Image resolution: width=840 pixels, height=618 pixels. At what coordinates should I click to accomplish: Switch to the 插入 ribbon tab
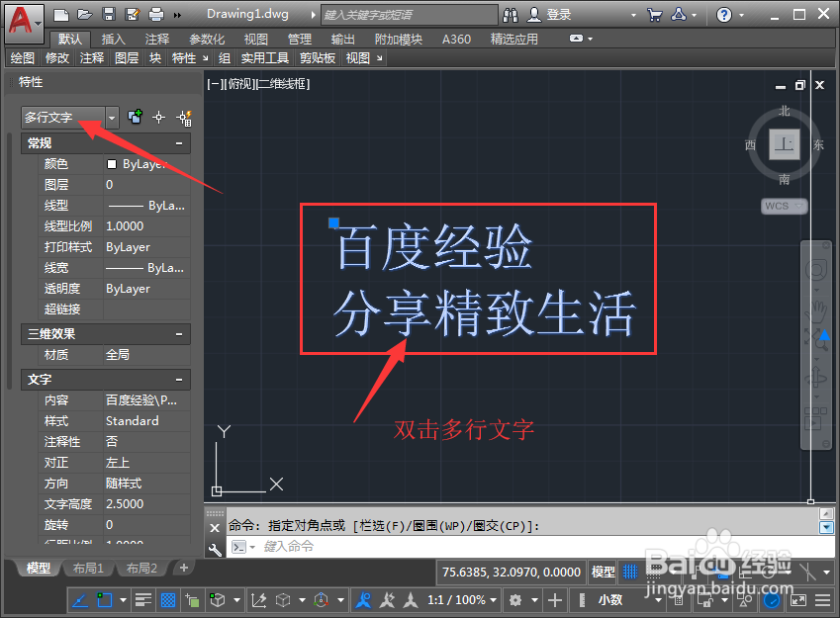pos(112,39)
